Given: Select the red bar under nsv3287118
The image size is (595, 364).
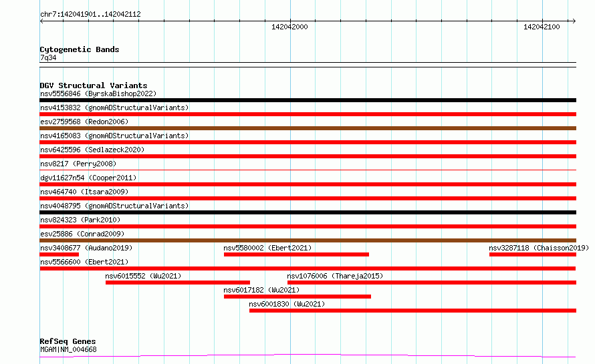Looking at the screenshot, I should (533, 254).
